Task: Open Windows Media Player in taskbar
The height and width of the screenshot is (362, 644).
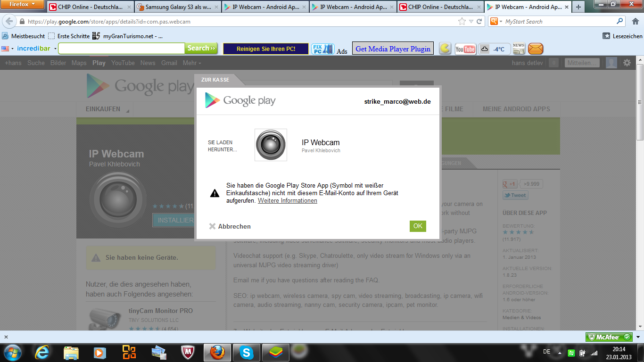Action: [x=99, y=352]
